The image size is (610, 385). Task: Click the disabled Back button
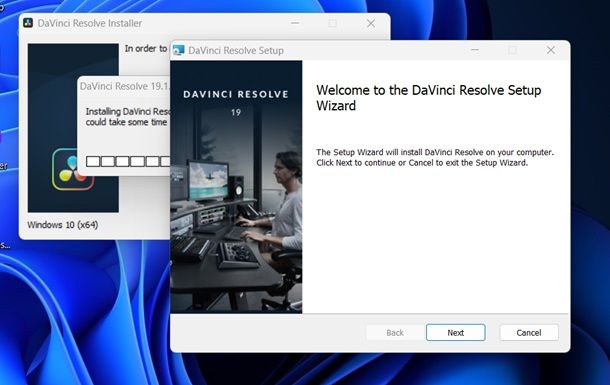[395, 332]
